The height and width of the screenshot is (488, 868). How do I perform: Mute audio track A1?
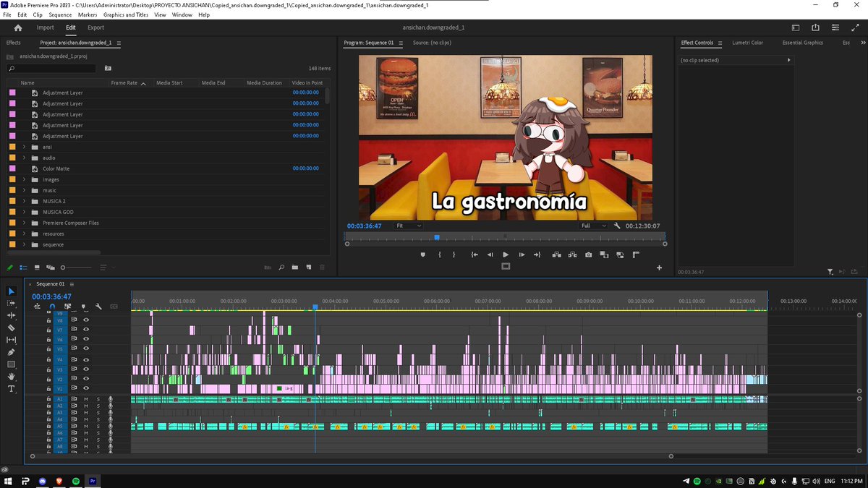pyautogui.click(x=86, y=399)
